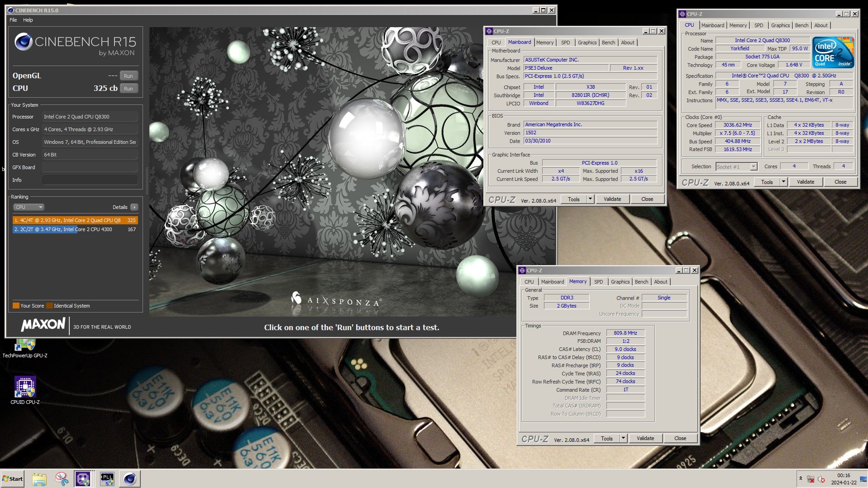Open Snipping Tool from the taskbar
Viewport: 868px width, 488px height.
62,479
